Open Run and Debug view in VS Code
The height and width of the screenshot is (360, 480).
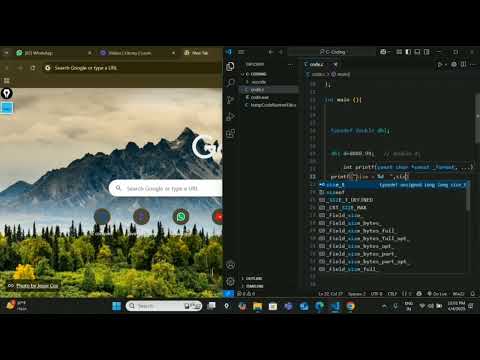(230, 117)
